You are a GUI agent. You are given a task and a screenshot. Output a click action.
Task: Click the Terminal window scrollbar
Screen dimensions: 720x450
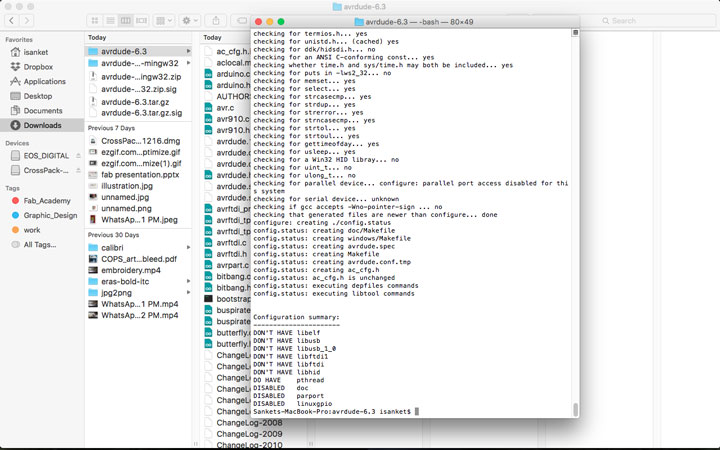click(575, 409)
